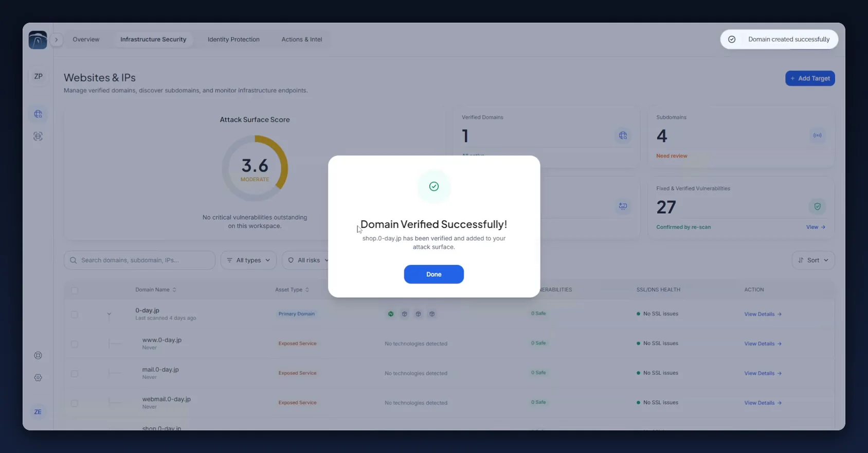Open the Overview tab

pyautogui.click(x=86, y=39)
